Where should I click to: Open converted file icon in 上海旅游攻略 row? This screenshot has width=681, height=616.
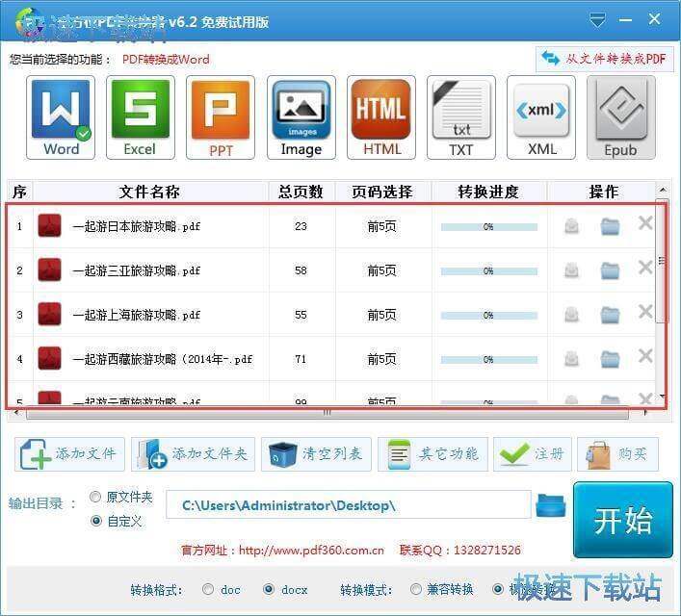(x=571, y=315)
